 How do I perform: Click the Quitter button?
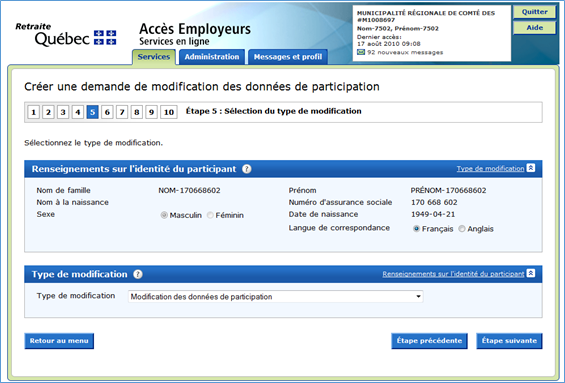[x=534, y=12]
